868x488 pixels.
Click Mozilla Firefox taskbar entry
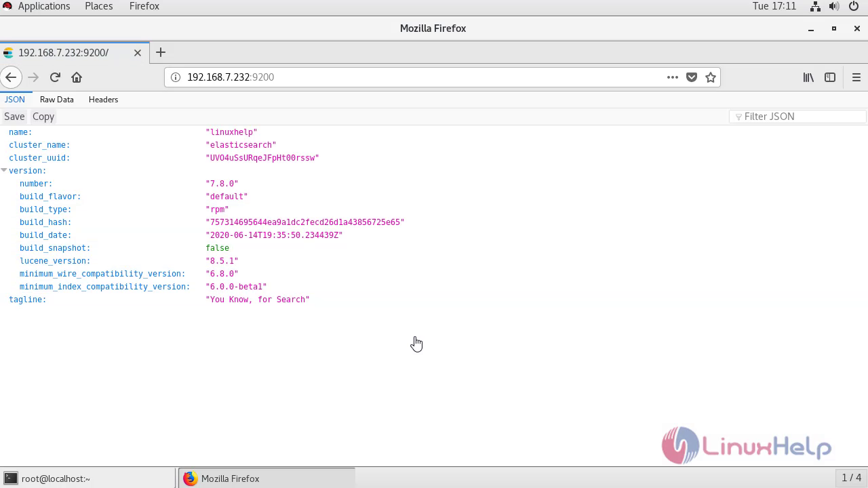pos(267,479)
